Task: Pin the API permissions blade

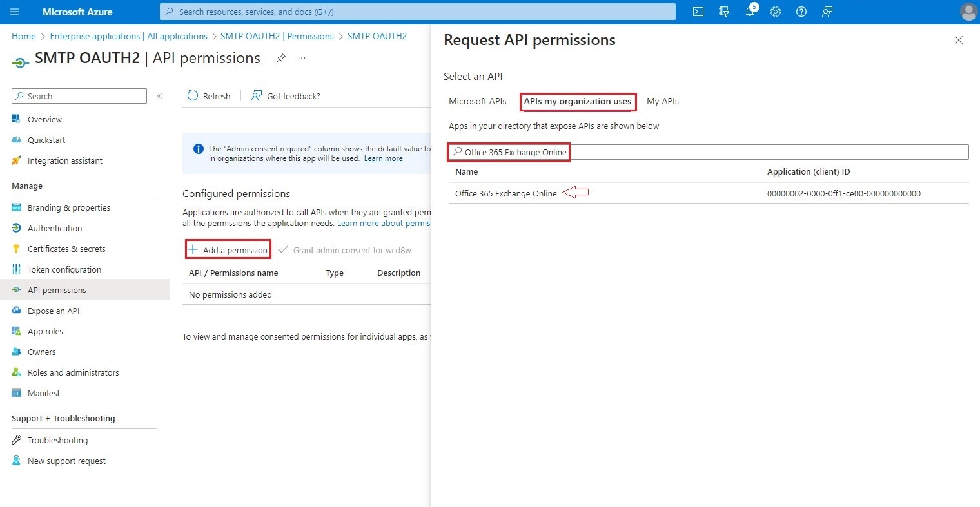Action: click(x=280, y=58)
